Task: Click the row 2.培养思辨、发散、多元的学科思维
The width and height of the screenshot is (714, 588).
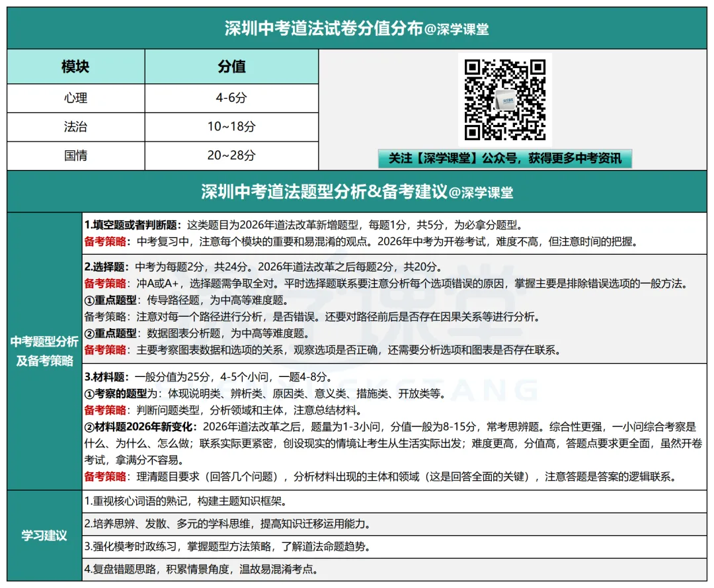Action: pos(394,525)
